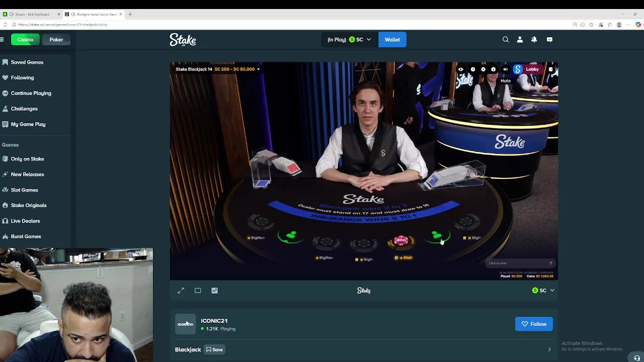This screenshot has height=362, width=644.
Task: Open browser three-dot settings menu
Action: [x=628, y=25]
